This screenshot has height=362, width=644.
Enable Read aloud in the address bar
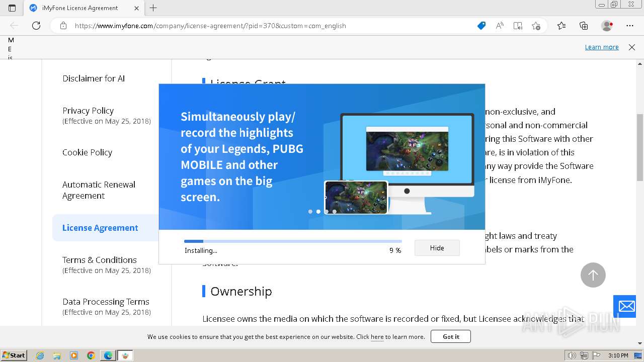(x=500, y=26)
